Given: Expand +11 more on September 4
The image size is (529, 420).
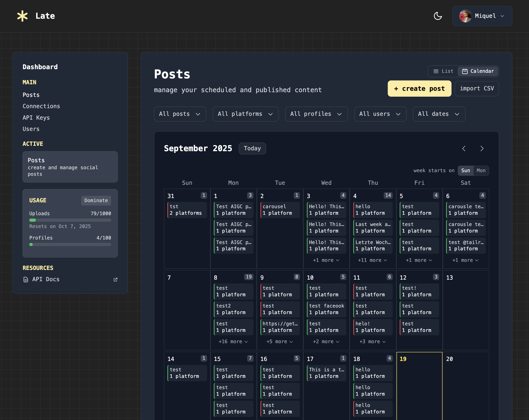Looking at the screenshot, I should tap(372, 260).
